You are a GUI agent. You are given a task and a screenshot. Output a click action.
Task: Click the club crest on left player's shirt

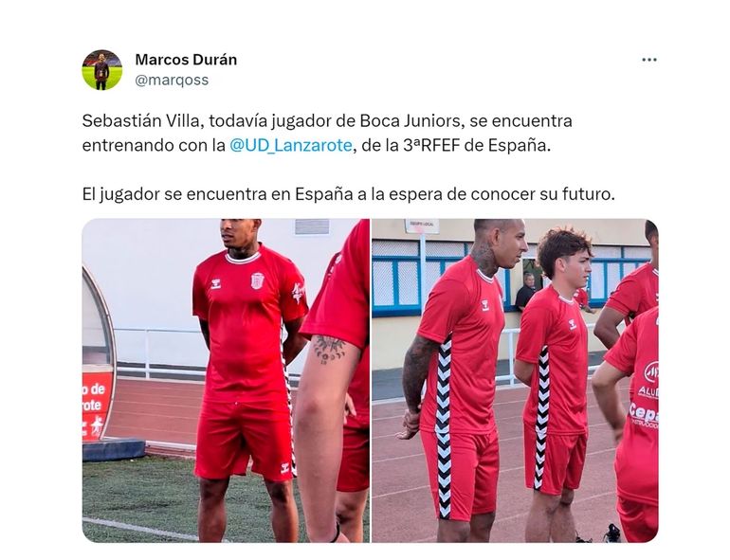(258, 280)
